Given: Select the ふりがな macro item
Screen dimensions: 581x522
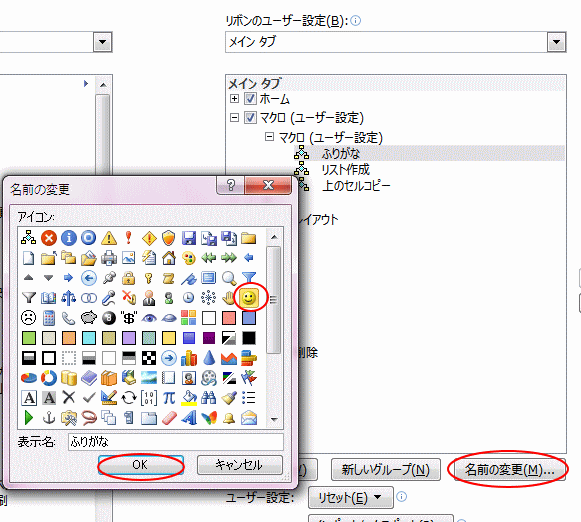Looking at the screenshot, I should coord(429,153).
